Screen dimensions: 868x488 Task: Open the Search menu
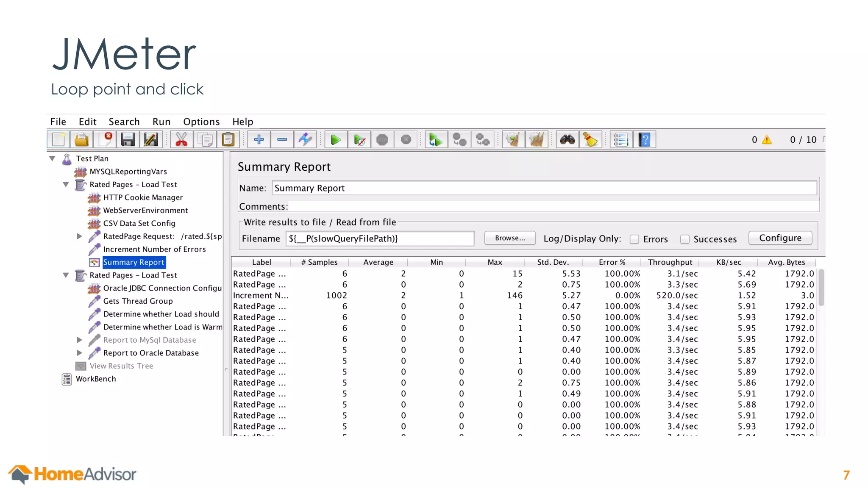124,122
